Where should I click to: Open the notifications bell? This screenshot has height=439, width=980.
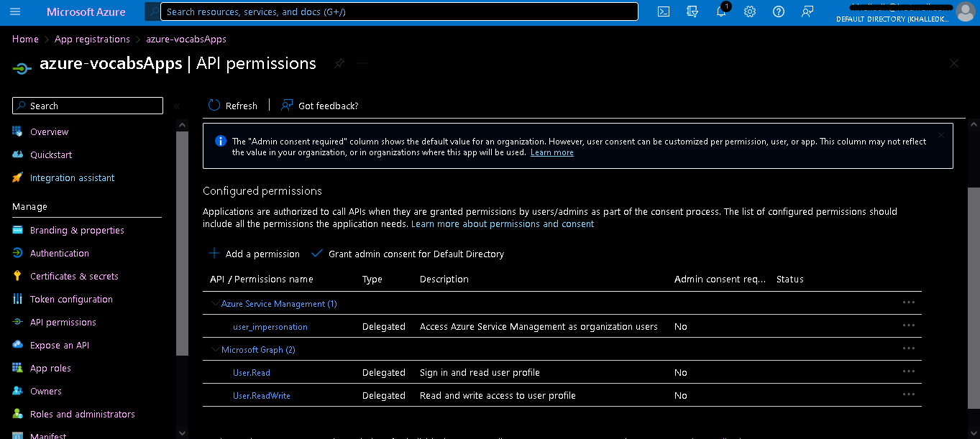click(721, 11)
